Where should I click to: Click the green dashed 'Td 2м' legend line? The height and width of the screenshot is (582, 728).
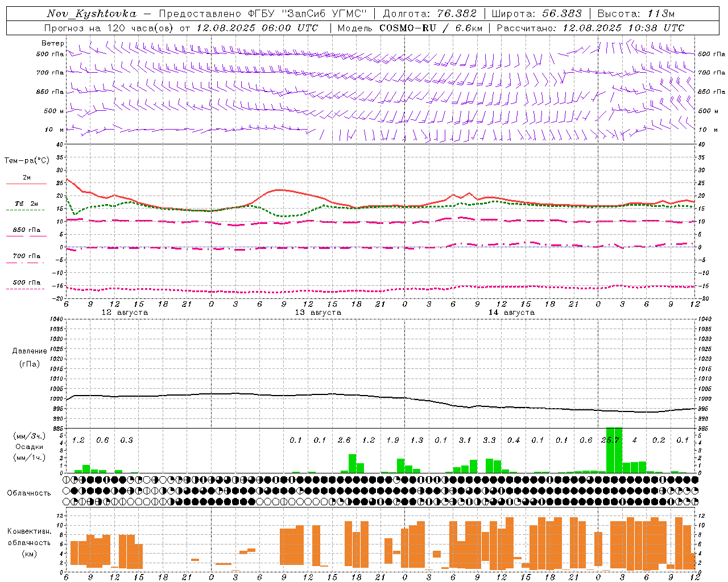pyautogui.click(x=26, y=210)
